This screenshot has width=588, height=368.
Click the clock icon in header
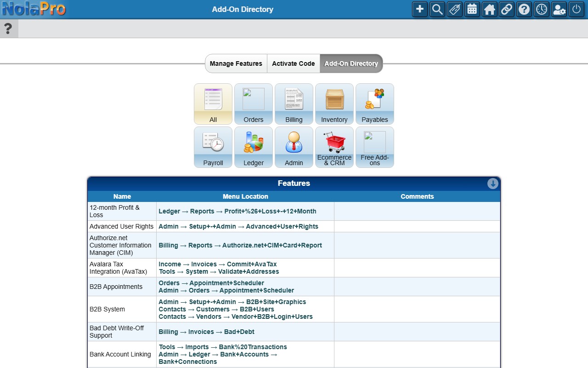click(x=542, y=9)
